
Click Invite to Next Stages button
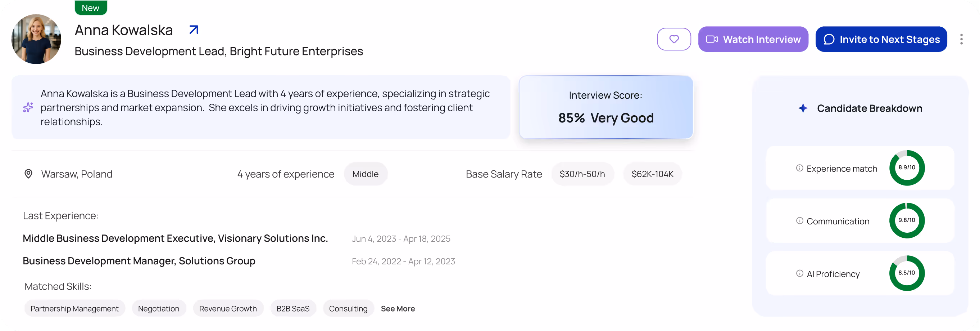(x=881, y=39)
